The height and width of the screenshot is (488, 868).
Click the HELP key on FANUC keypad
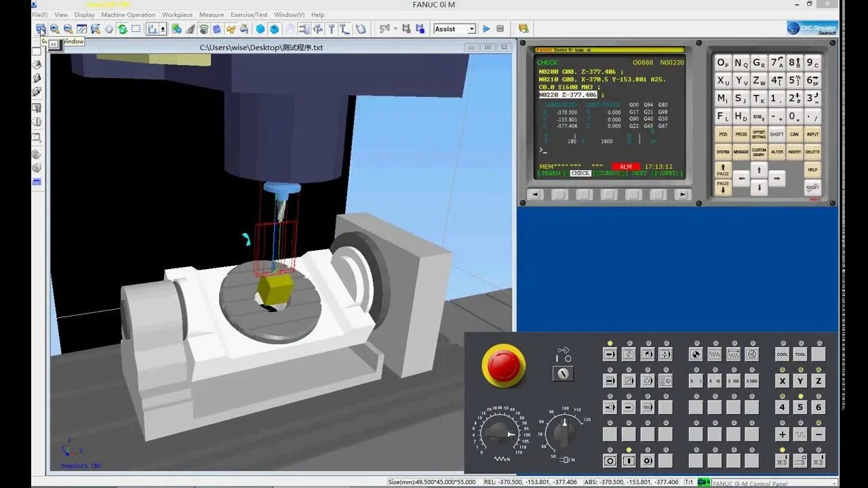812,169
